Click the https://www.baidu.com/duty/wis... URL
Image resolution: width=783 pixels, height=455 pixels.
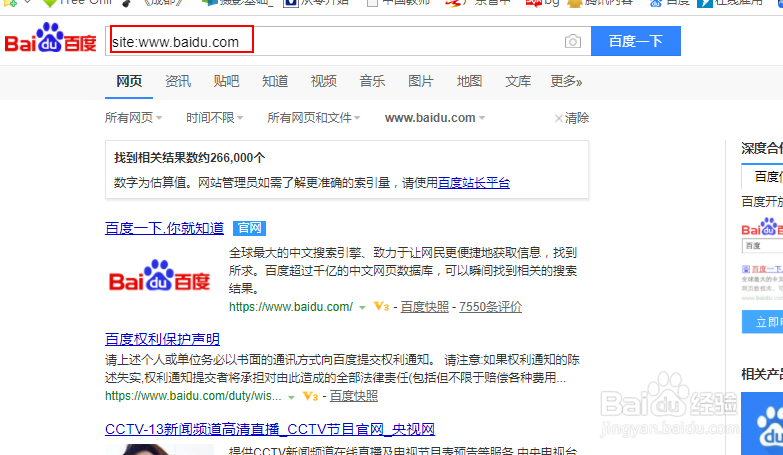[193, 396]
